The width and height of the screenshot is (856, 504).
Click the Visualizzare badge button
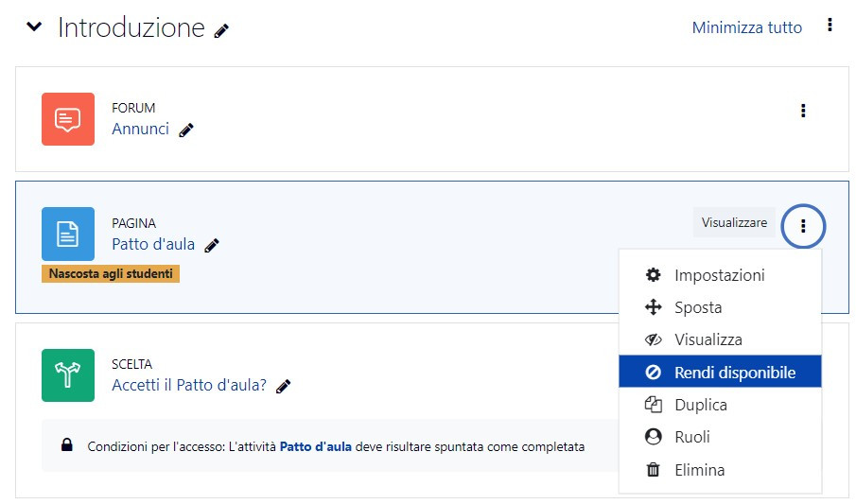(734, 222)
